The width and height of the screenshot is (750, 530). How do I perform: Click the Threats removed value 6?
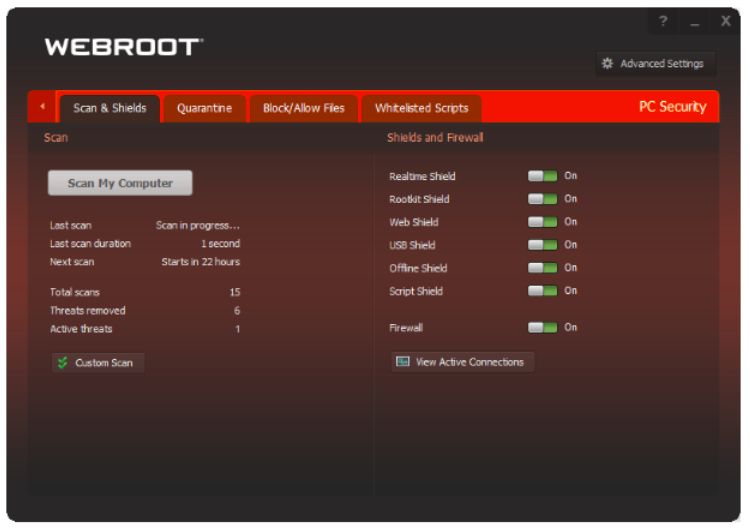[237, 311]
